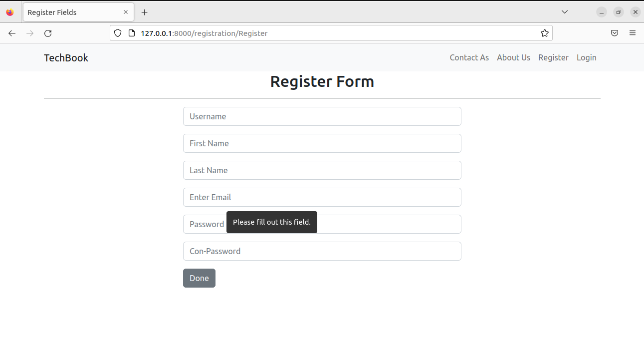Click the back navigation arrow
This screenshot has height=350, width=644.
click(12, 33)
